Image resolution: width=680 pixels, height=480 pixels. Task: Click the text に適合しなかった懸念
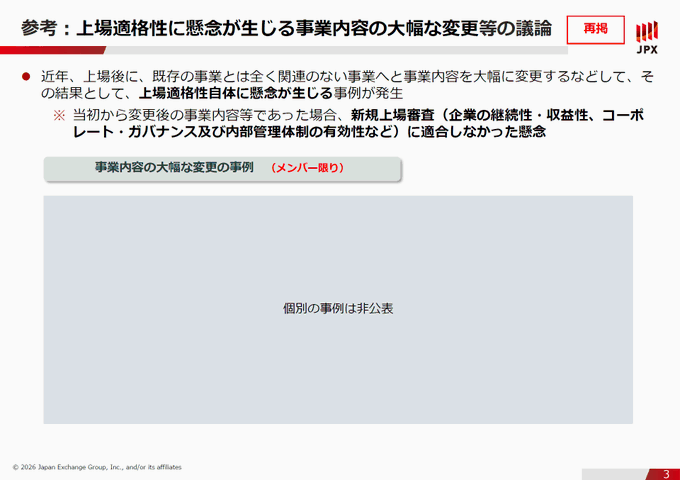click(x=476, y=132)
